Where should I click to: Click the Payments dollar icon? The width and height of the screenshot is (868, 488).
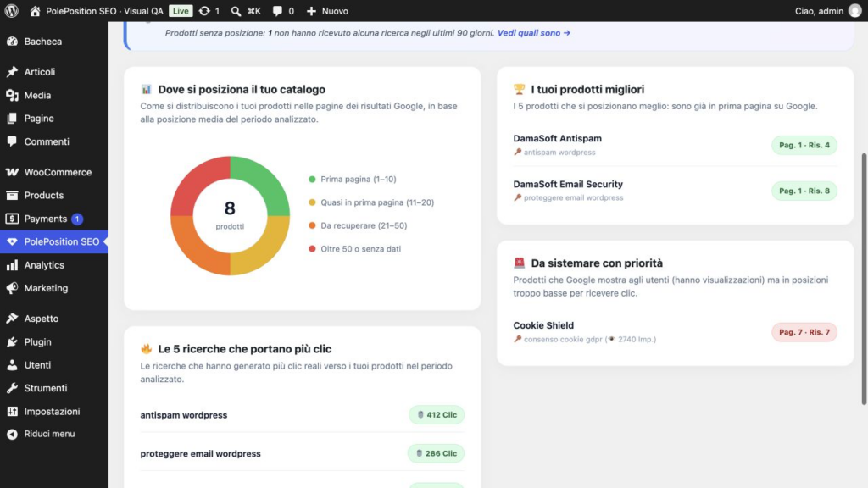[12, 219]
